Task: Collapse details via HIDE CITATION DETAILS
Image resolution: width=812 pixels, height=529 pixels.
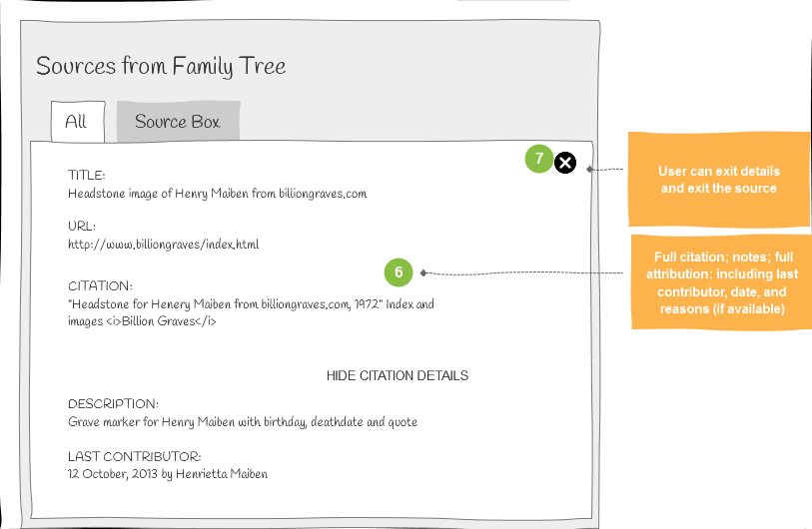Action: (398, 375)
